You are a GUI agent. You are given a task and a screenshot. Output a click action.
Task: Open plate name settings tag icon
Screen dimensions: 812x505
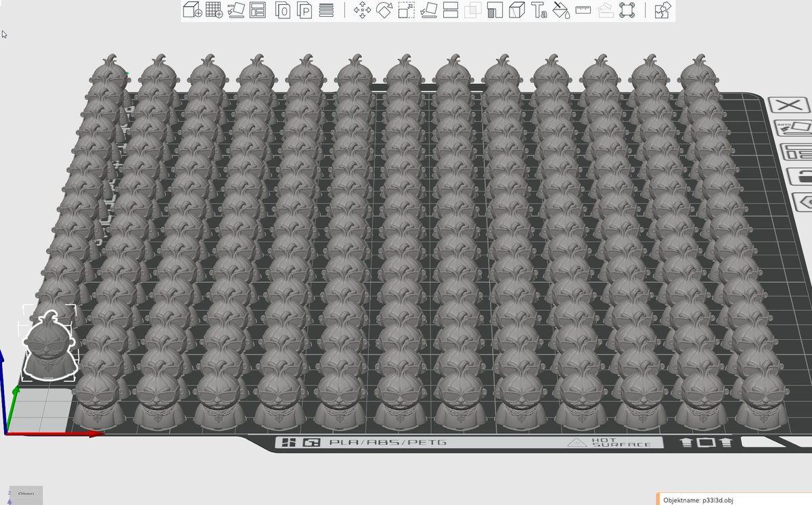(803, 201)
